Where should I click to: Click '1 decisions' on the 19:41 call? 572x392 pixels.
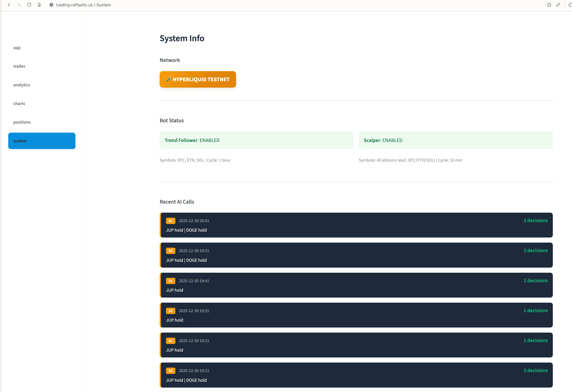[536, 280]
